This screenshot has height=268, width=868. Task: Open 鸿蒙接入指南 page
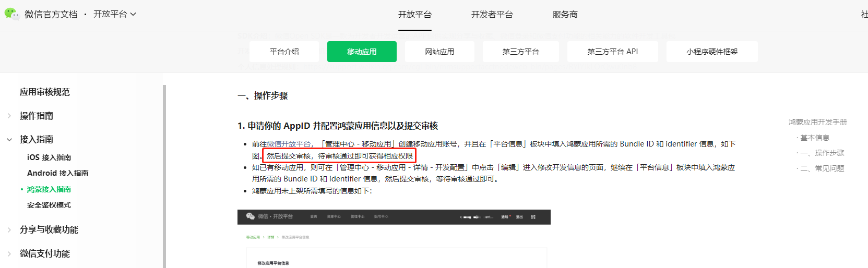[x=49, y=189]
